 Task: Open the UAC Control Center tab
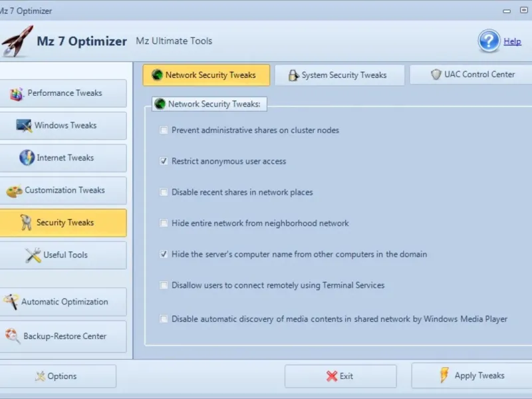click(471, 74)
